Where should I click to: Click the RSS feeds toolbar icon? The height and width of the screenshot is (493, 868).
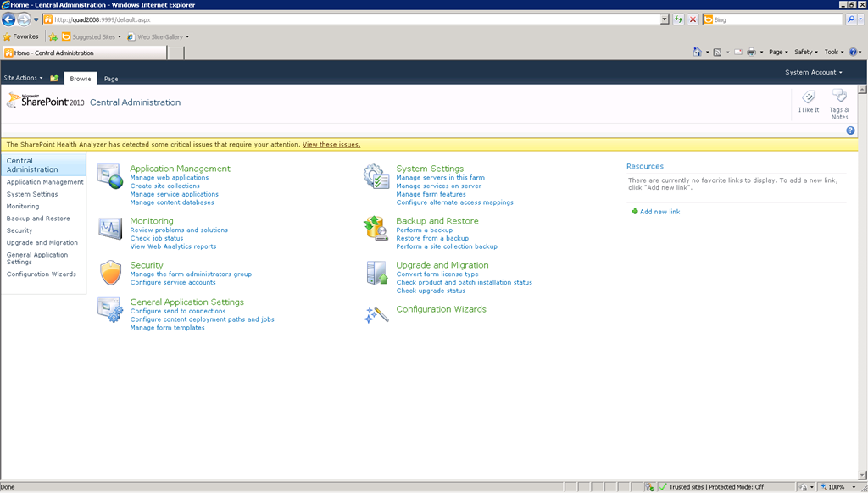tap(717, 52)
